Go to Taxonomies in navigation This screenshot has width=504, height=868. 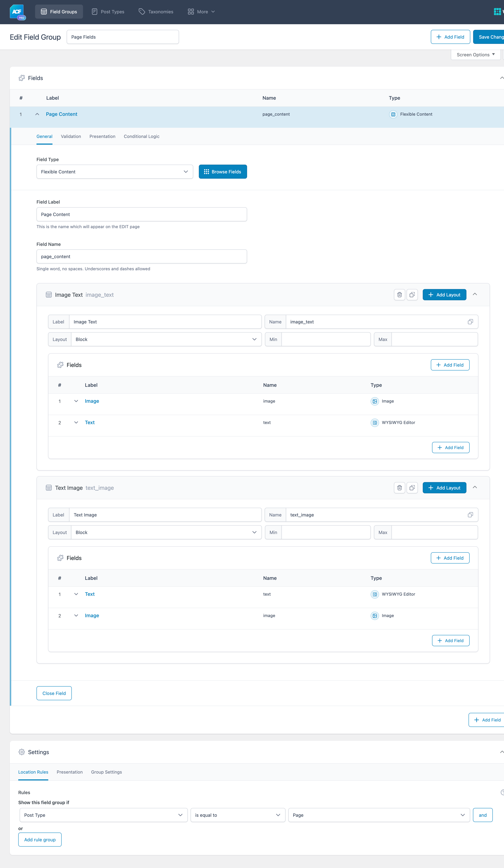(x=156, y=12)
